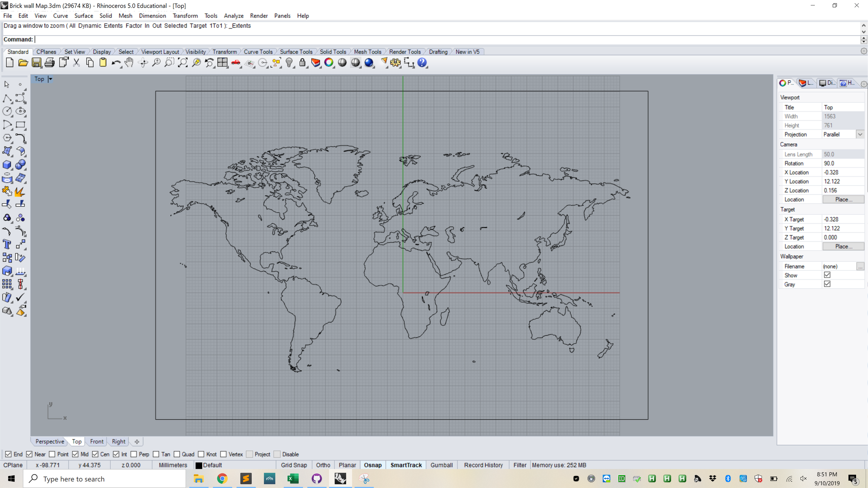Open the Projection dropdown in Properties
Viewport: 868px width, 488px height.
click(x=860, y=134)
